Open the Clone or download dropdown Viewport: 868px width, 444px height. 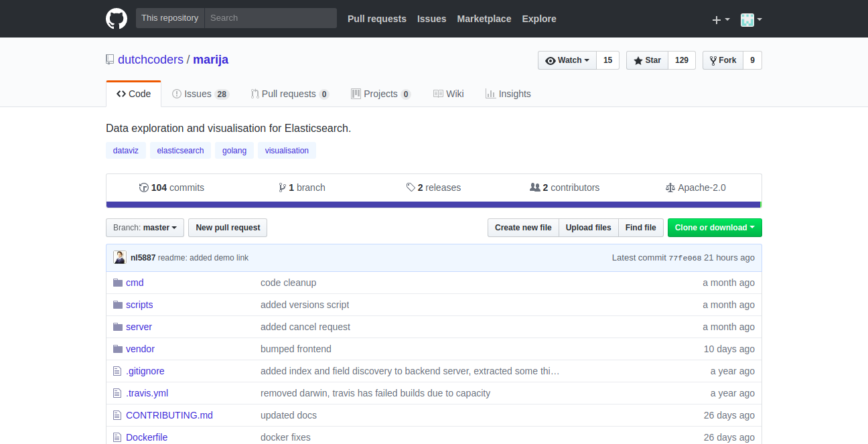point(714,228)
